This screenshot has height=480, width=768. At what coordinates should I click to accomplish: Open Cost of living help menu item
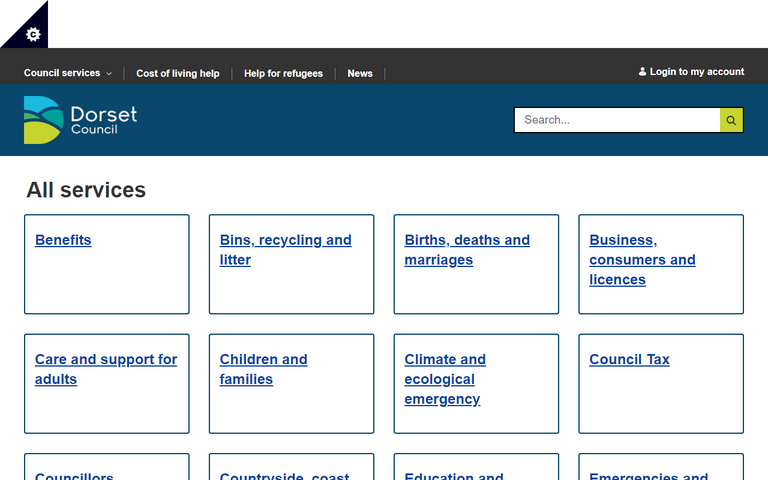tap(177, 73)
